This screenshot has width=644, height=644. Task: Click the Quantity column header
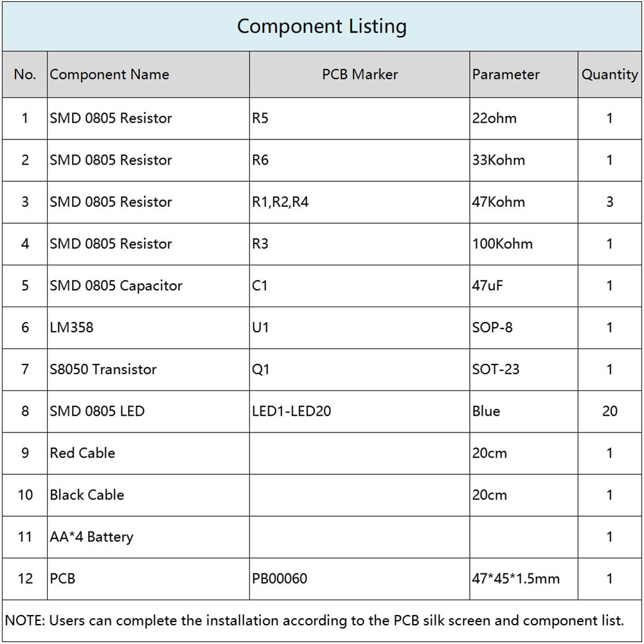click(x=609, y=75)
